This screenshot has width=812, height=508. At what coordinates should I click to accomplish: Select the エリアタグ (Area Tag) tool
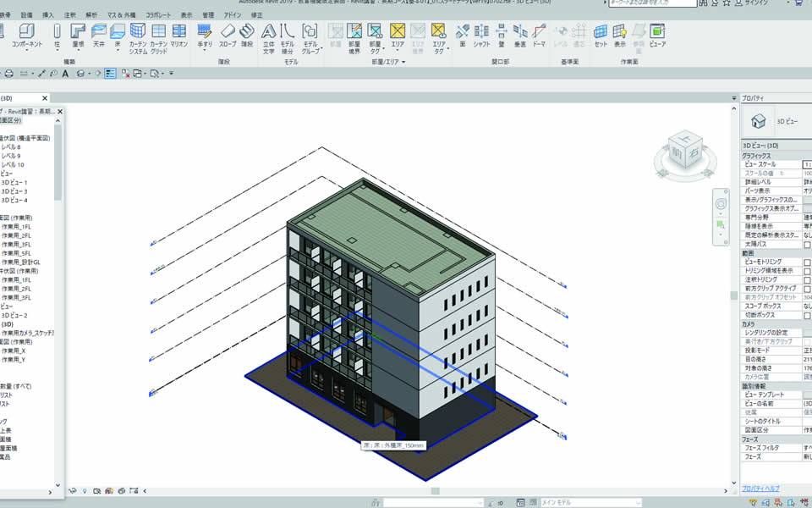click(439, 38)
